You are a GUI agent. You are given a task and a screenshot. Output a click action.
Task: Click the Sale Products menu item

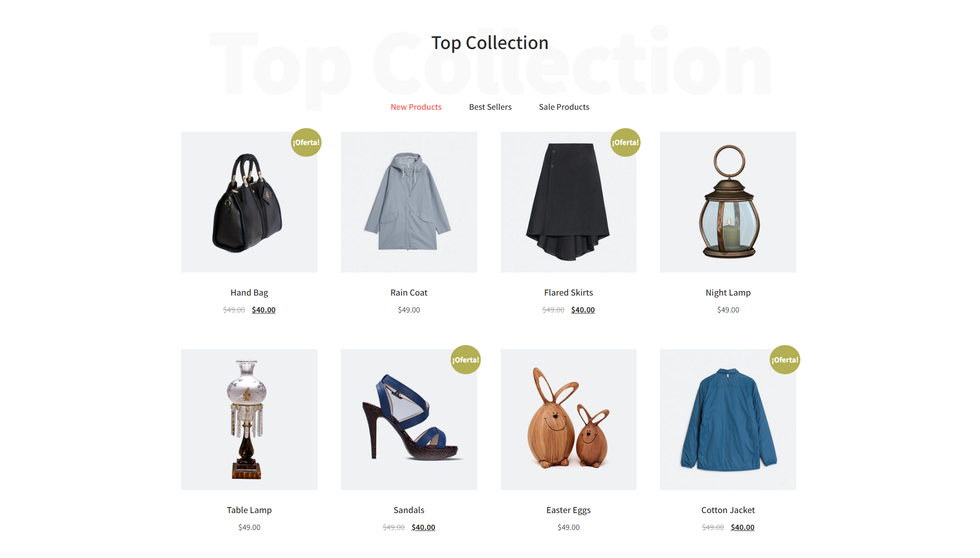564,106
